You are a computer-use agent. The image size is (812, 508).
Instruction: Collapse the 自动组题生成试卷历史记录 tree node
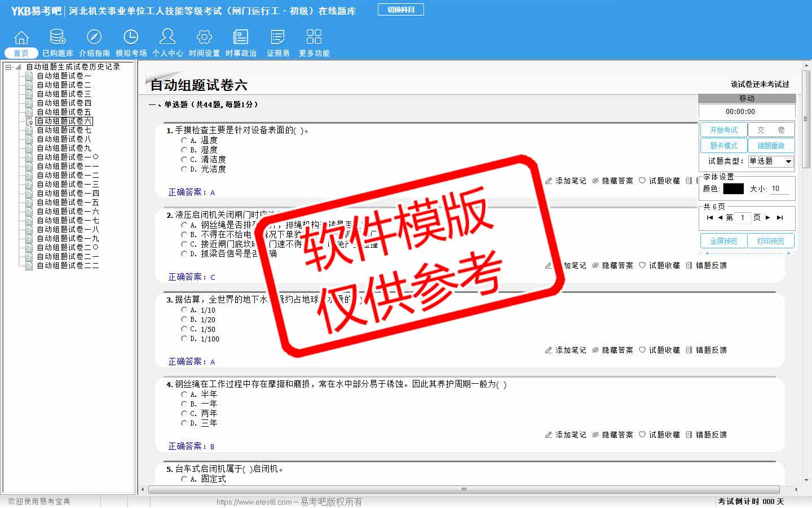[x=8, y=67]
